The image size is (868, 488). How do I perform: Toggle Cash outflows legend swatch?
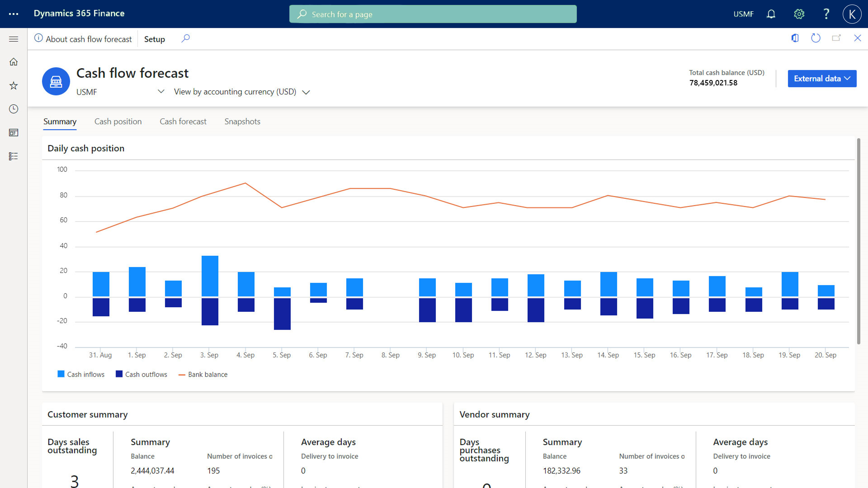(119, 374)
